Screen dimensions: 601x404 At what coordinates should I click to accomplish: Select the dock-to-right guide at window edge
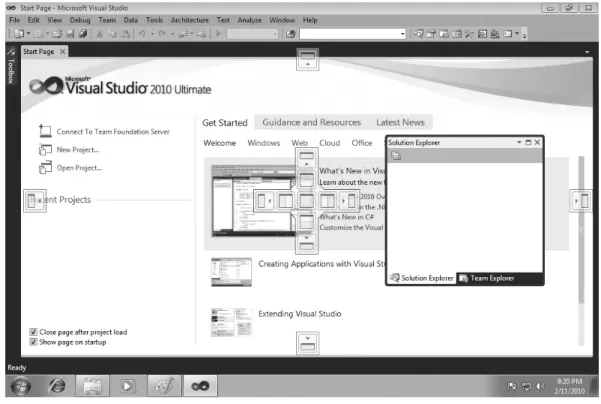pos(581,200)
